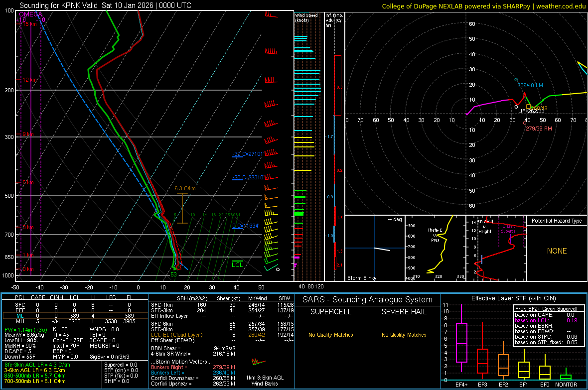Click the '-20 C=22310' isotherm height label
Image resolution: width=588 pixels, height=390 pixels.
248,177
